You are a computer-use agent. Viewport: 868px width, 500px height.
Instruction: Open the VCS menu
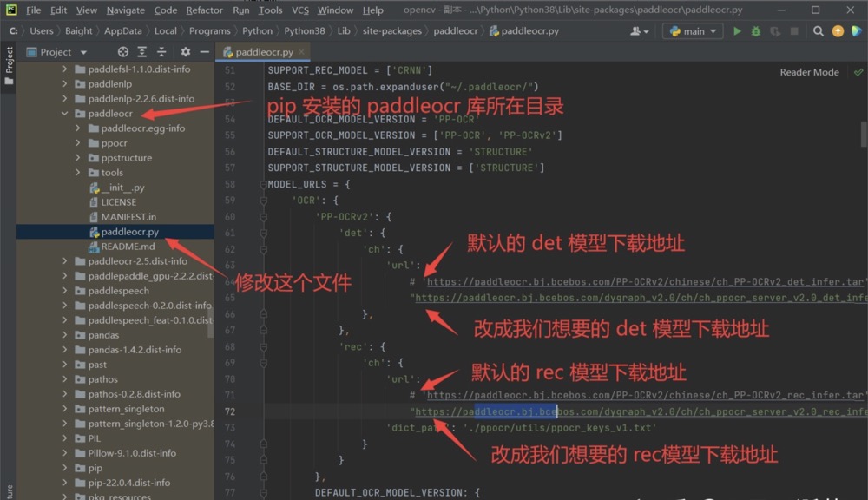(300, 10)
